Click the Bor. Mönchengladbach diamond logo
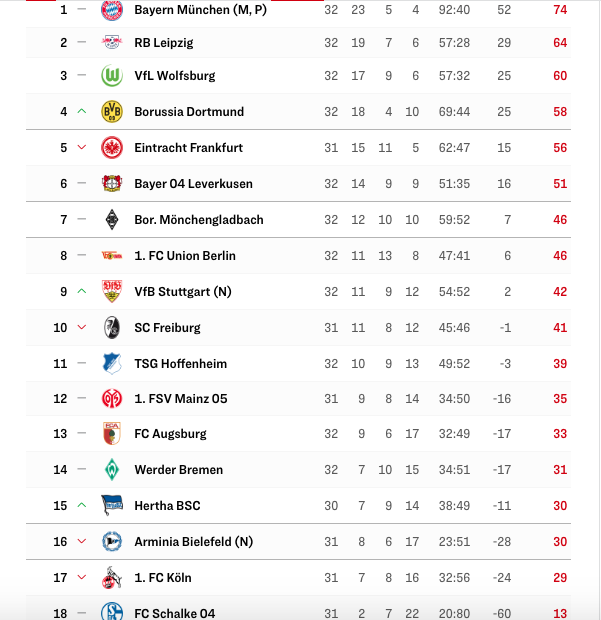Image resolution: width=601 pixels, height=620 pixels. point(112,219)
